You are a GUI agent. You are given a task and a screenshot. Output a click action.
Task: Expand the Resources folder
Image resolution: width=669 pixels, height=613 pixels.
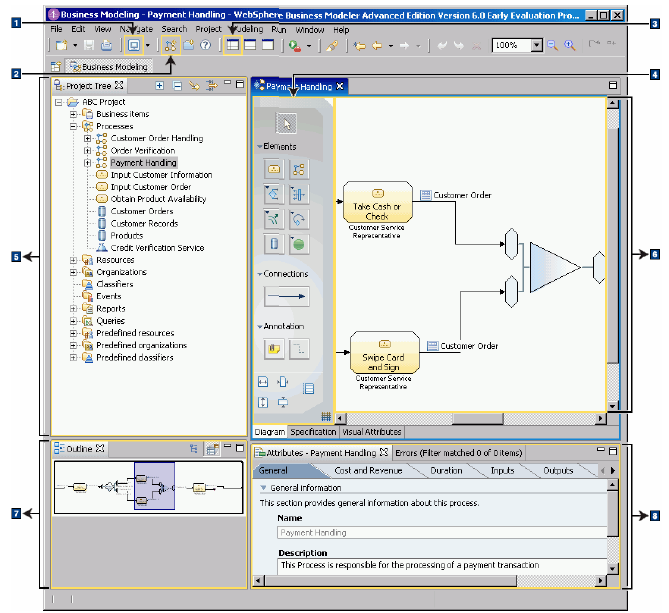[x=73, y=260]
